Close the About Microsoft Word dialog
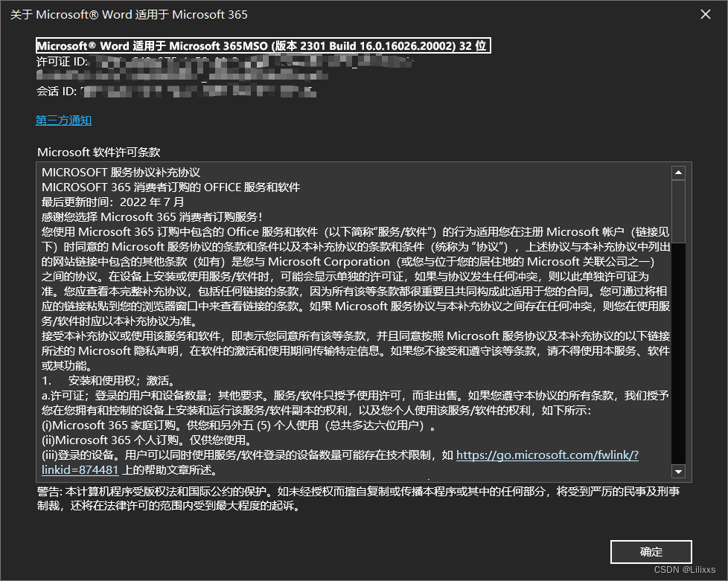The width and height of the screenshot is (728, 581). 705,14
